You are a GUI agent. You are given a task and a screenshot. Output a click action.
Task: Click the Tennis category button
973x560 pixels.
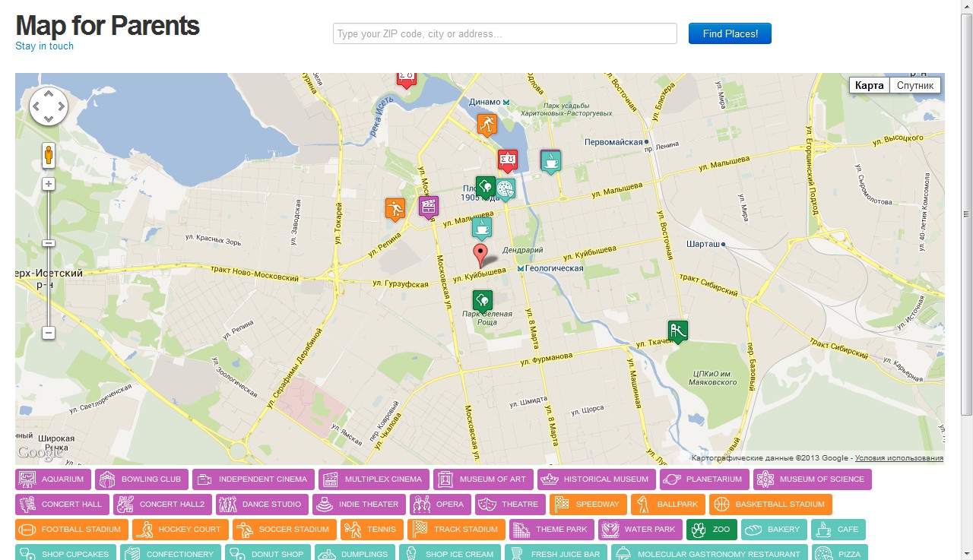click(x=372, y=530)
